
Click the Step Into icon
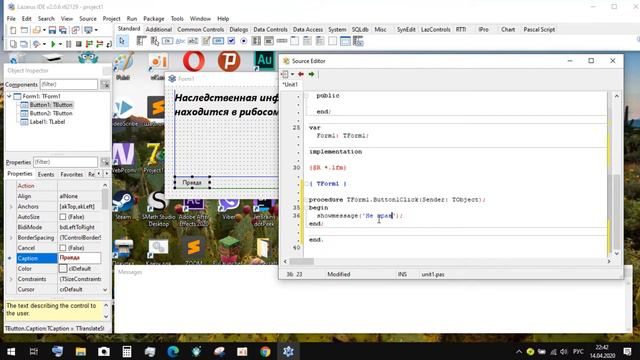pos(89,44)
